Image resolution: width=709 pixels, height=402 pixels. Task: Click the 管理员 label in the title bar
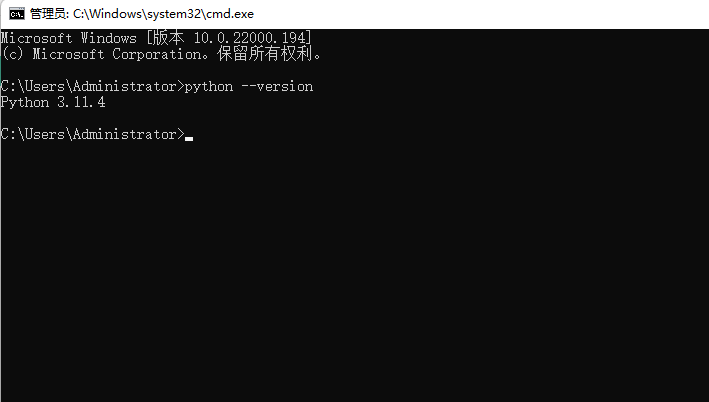(x=48, y=14)
